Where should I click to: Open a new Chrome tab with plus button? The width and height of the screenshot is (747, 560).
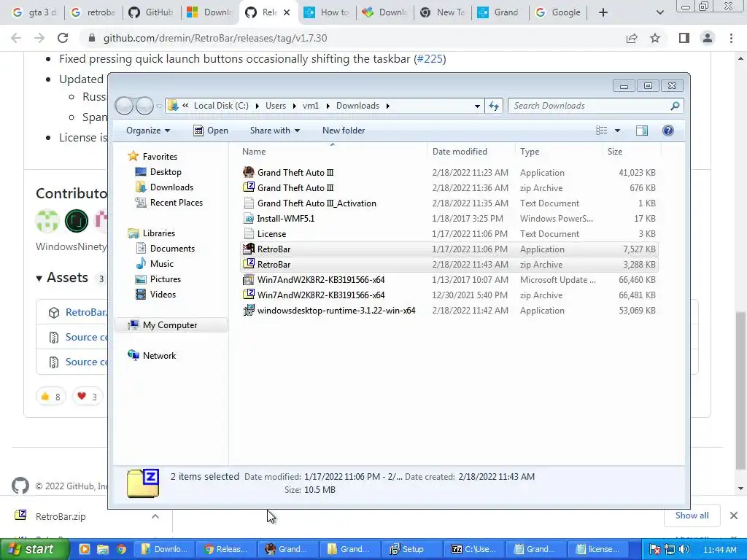[x=603, y=12]
